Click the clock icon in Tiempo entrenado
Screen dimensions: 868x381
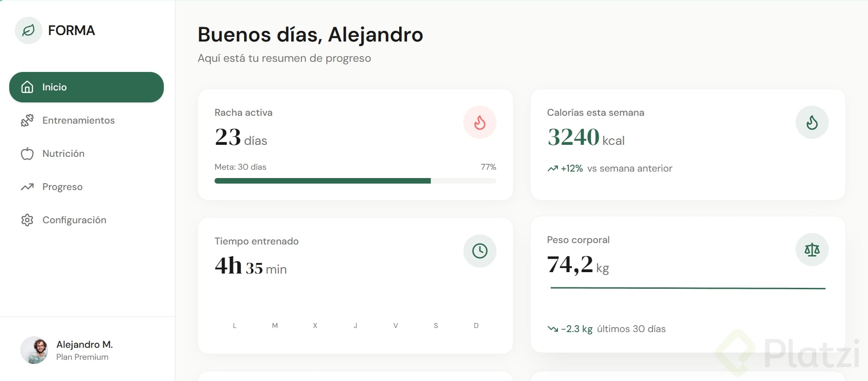click(x=479, y=251)
